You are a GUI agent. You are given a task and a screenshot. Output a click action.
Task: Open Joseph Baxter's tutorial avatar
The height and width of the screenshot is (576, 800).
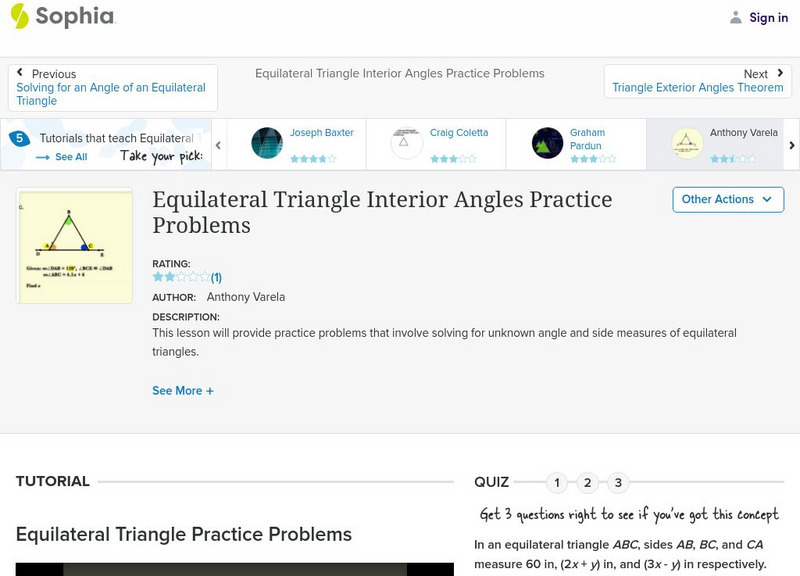pyautogui.click(x=267, y=143)
